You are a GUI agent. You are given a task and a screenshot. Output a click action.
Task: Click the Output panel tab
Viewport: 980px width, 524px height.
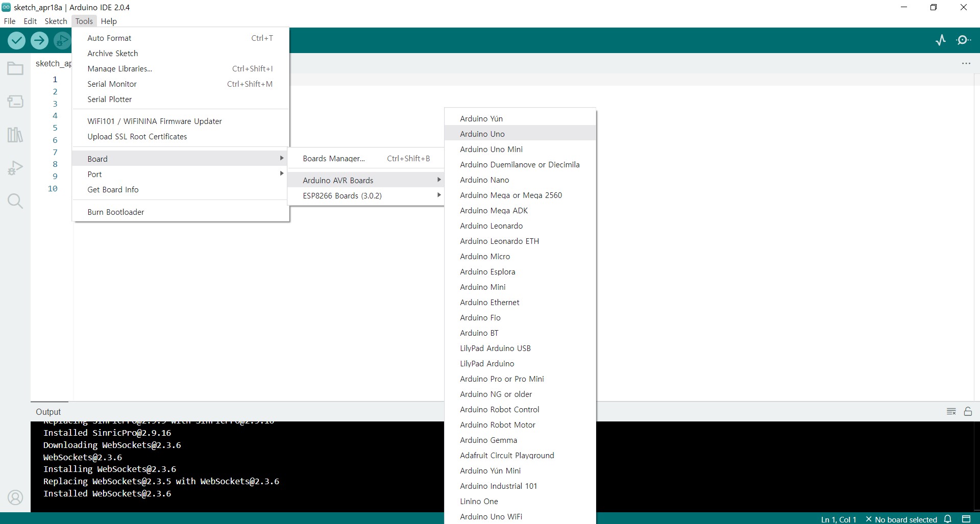(x=48, y=412)
